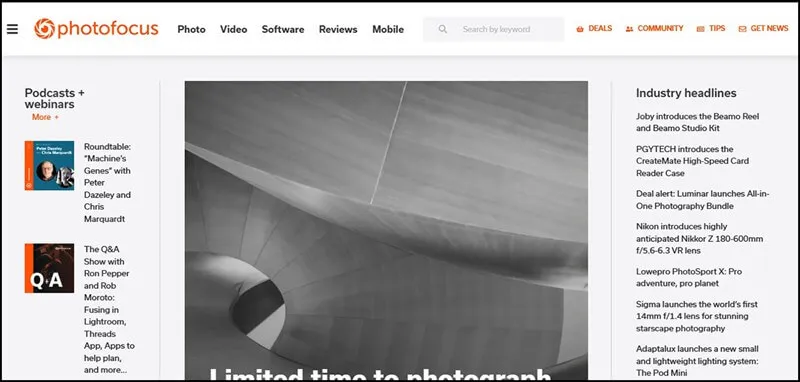The height and width of the screenshot is (382, 800).
Task: Click the search magnifier icon
Action: [442, 29]
